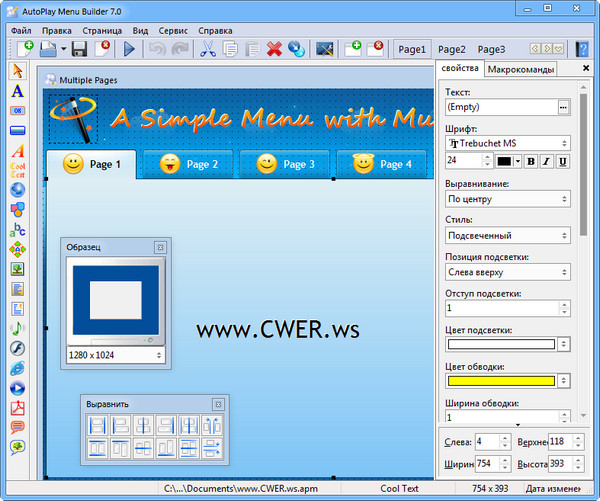Click the yellow Цвет обводки swatch
Viewport: 600px width, 501px height.
(x=501, y=381)
